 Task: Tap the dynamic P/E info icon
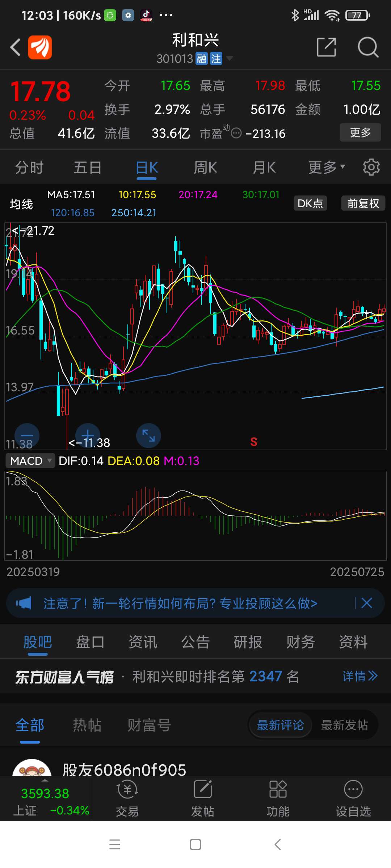tap(236, 133)
